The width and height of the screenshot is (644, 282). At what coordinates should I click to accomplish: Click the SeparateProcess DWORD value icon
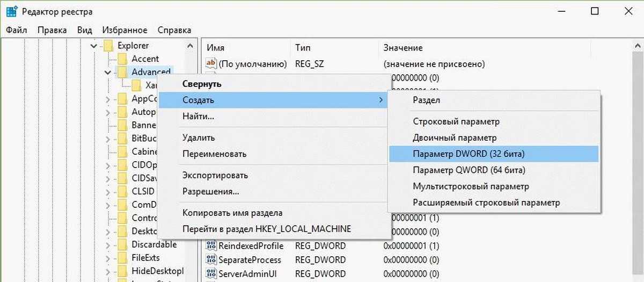tap(210, 259)
